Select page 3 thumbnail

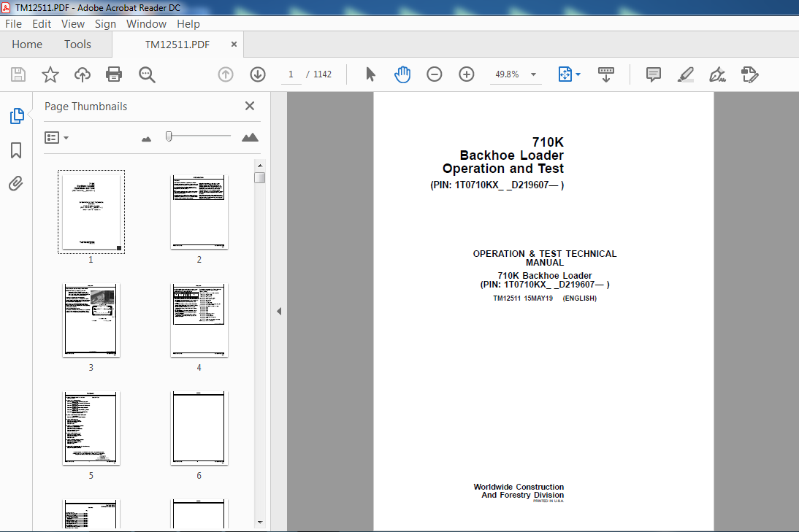pyautogui.click(x=91, y=320)
